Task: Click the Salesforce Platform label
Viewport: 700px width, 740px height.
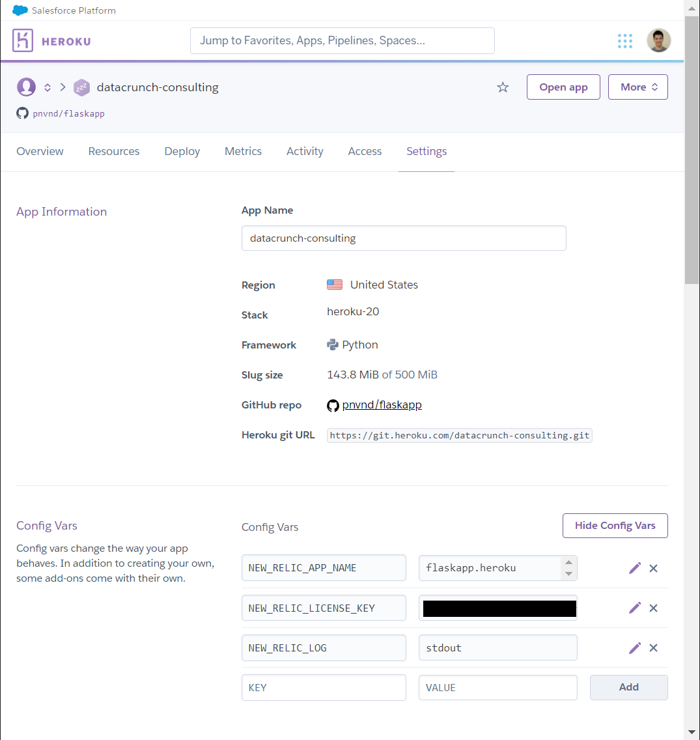Action: (74, 10)
